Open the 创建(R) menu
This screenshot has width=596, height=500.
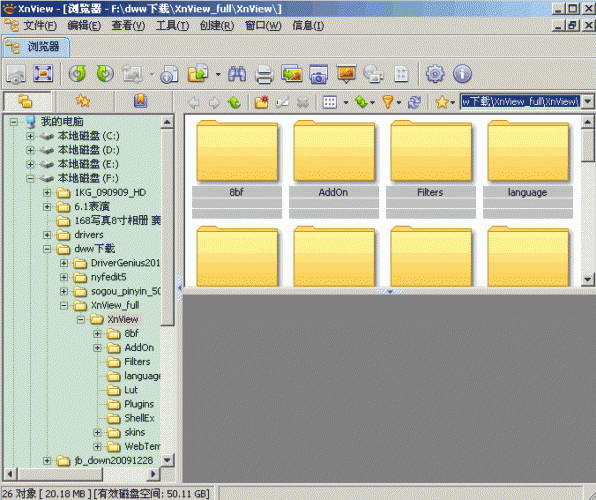click(x=217, y=25)
